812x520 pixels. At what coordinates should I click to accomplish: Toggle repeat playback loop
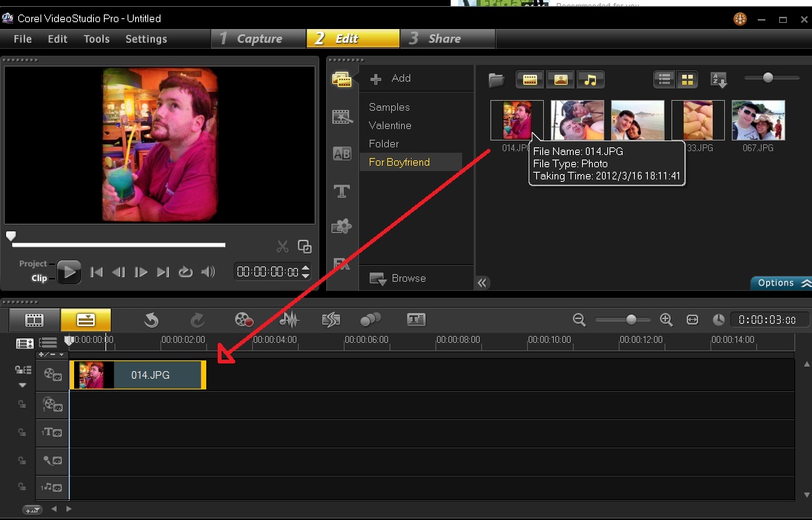[186, 272]
